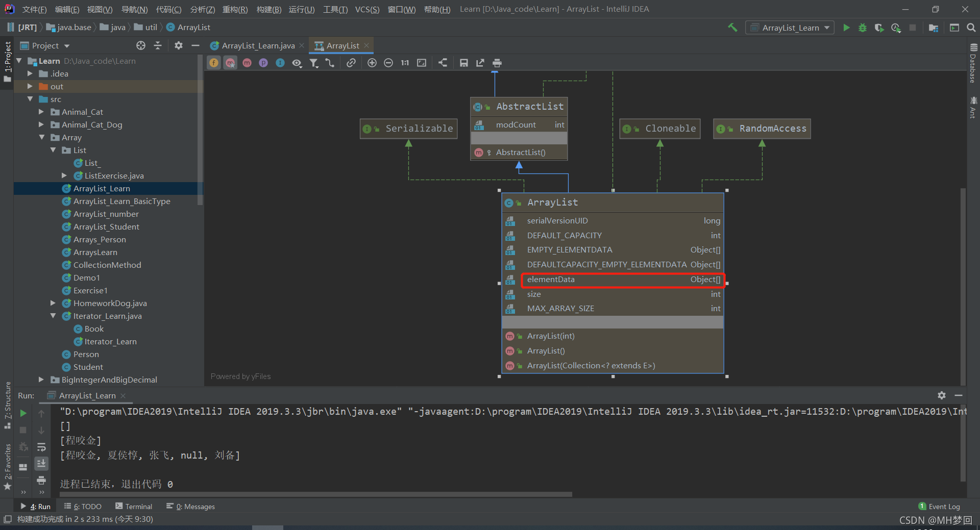Collapse all nodes in the Project panel
The image size is (980, 530).
(x=158, y=45)
